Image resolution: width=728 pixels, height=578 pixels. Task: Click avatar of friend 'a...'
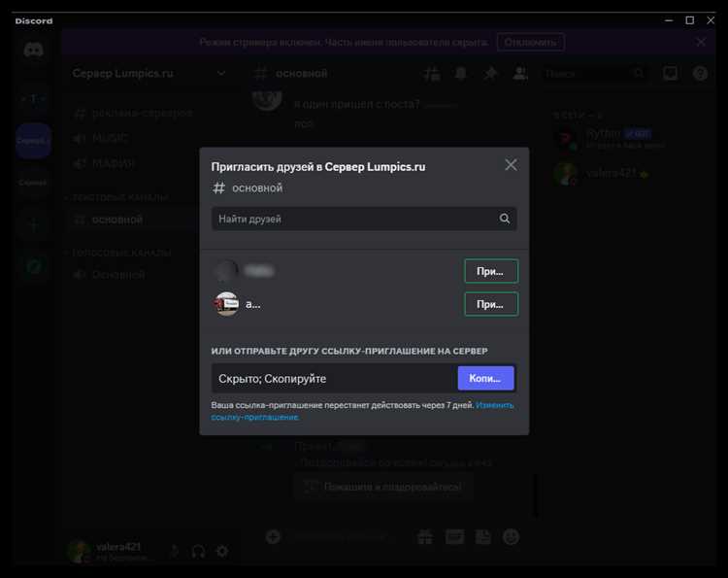tap(226, 304)
